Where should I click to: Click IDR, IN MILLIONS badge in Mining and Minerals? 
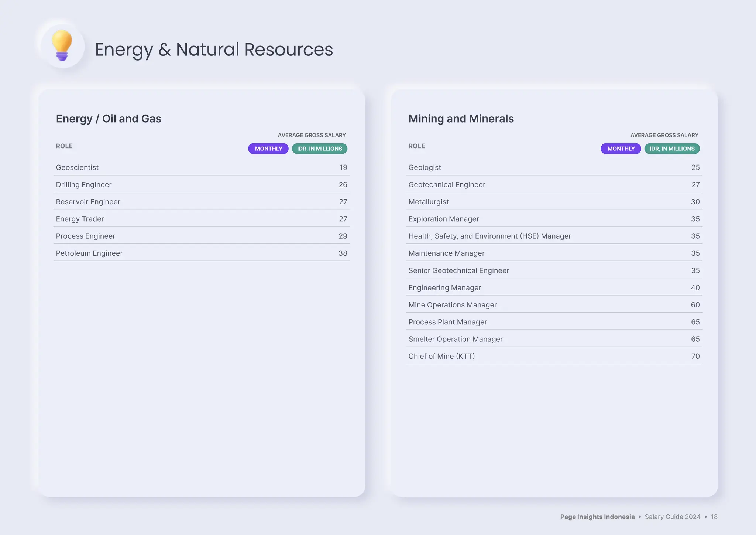coord(672,149)
